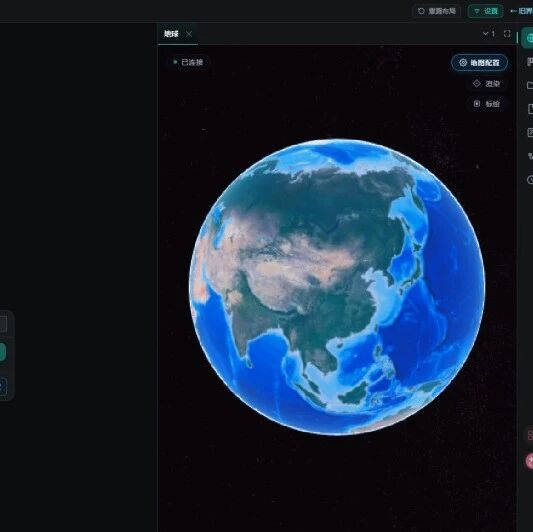This screenshot has width=533, height=532.
Task: Switch to old interface link (旧界...)
Action: pos(522,11)
